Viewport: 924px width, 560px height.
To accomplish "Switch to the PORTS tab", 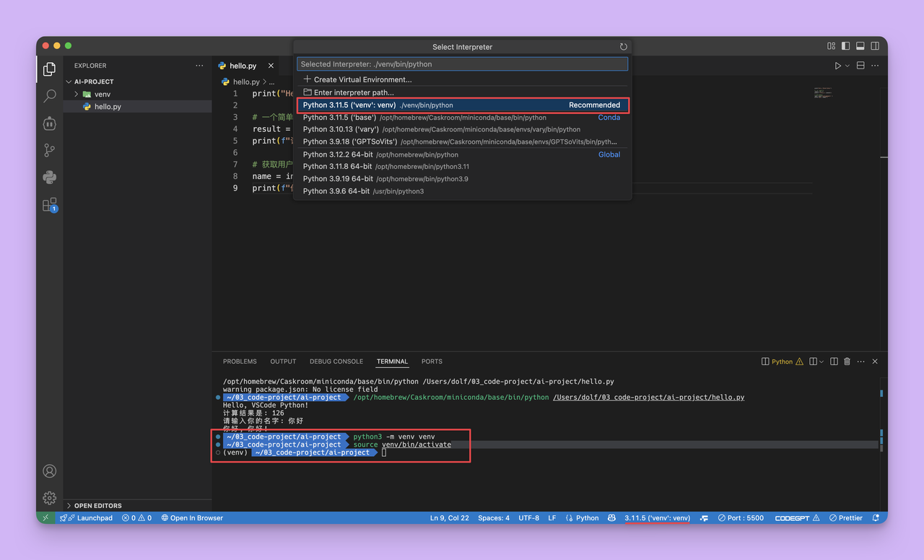I will click(432, 362).
